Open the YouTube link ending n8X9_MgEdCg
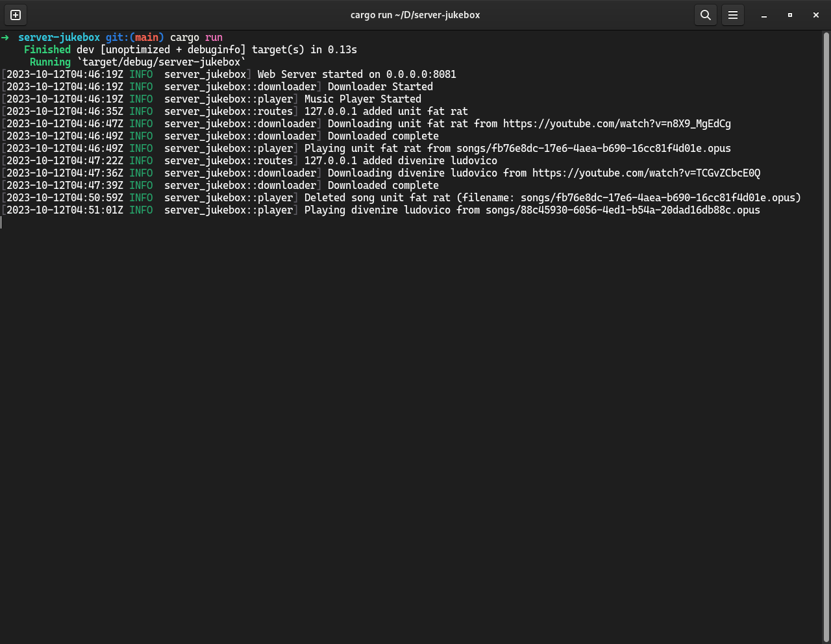This screenshot has width=831, height=644. point(617,123)
